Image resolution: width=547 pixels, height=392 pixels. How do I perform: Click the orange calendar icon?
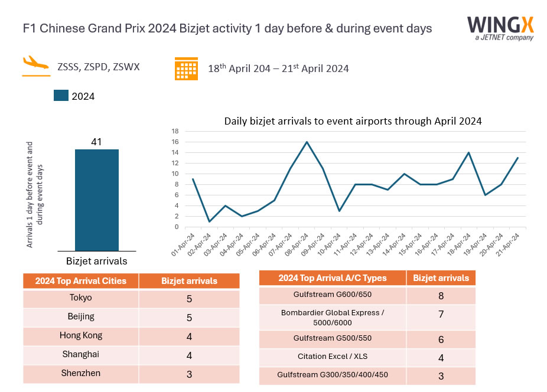click(x=186, y=68)
